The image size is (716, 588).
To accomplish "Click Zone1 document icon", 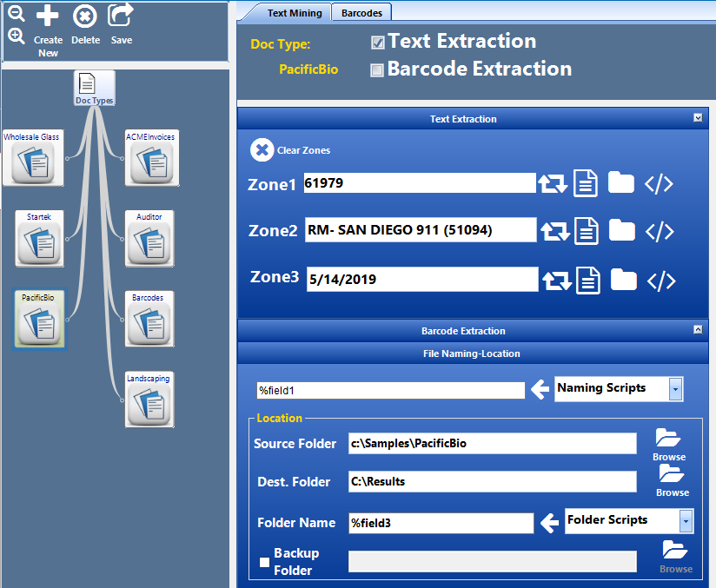I will [x=586, y=183].
